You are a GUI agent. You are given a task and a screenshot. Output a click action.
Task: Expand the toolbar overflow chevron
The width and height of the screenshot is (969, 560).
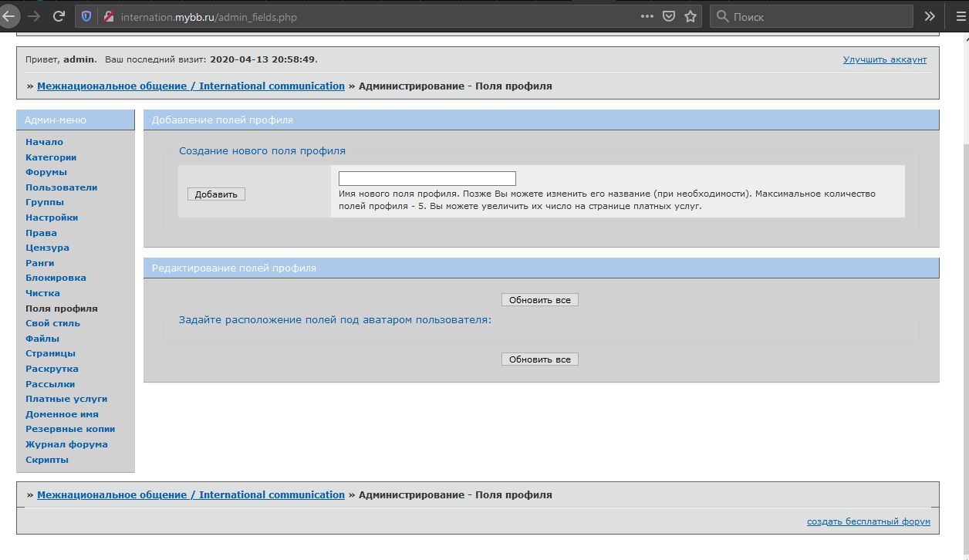click(930, 16)
